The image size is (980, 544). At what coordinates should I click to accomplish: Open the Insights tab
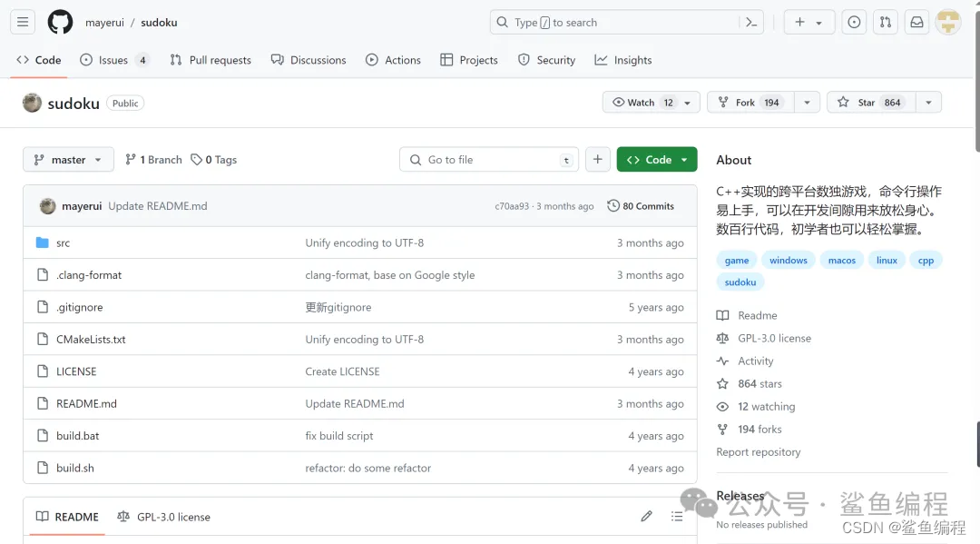pos(623,60)
